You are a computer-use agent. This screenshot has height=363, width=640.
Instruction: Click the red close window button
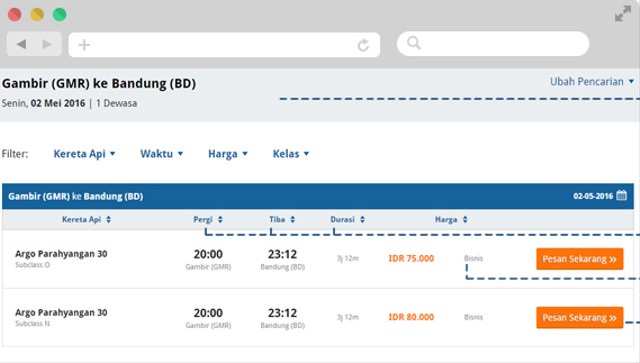click(15, 14)
